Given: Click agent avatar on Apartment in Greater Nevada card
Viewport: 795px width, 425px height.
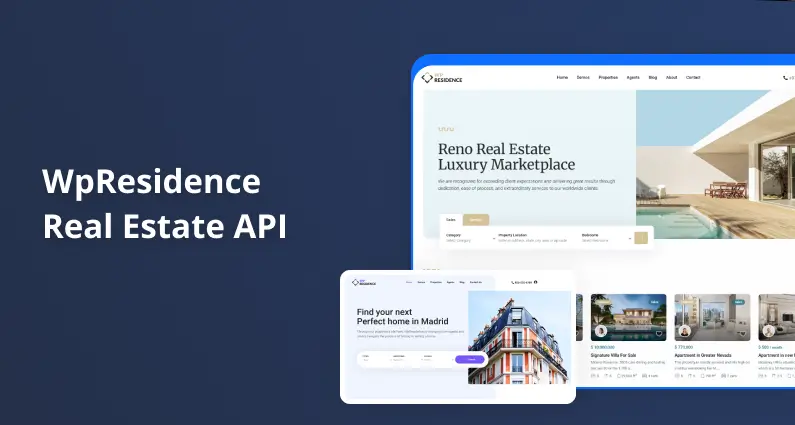Looking at the screenshot, I should pyautogui.click(x=684, y=331).
